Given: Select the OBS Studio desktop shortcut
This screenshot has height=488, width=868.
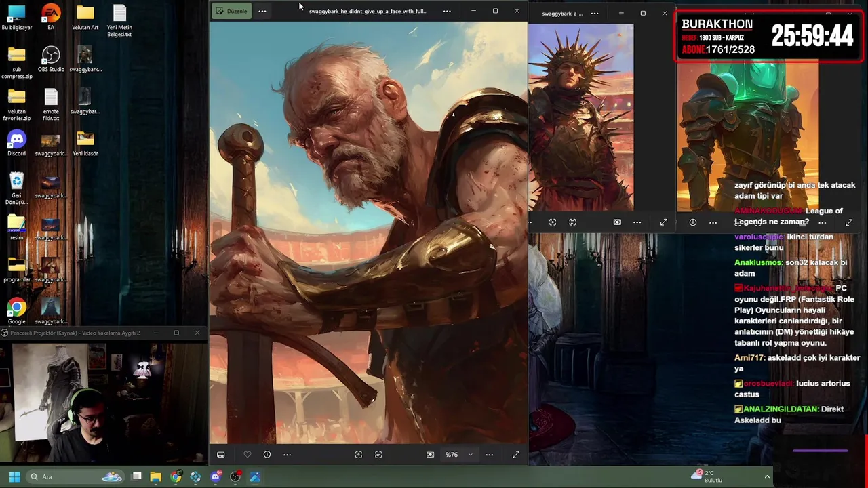Looking at the screenshot, I should [51, 60].
